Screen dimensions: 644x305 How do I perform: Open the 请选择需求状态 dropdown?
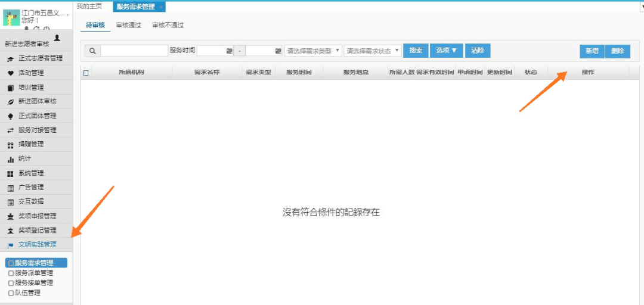[x=373, y=51]
